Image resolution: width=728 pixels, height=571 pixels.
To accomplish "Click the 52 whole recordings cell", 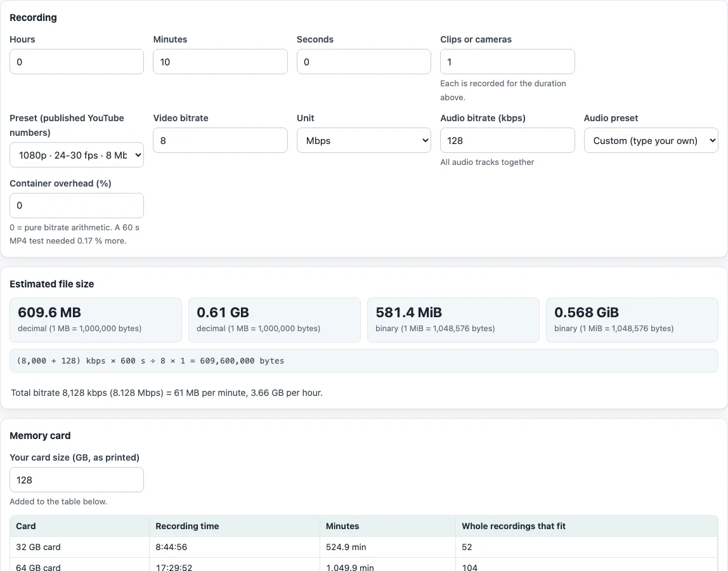I will click(x=587, y=548).
